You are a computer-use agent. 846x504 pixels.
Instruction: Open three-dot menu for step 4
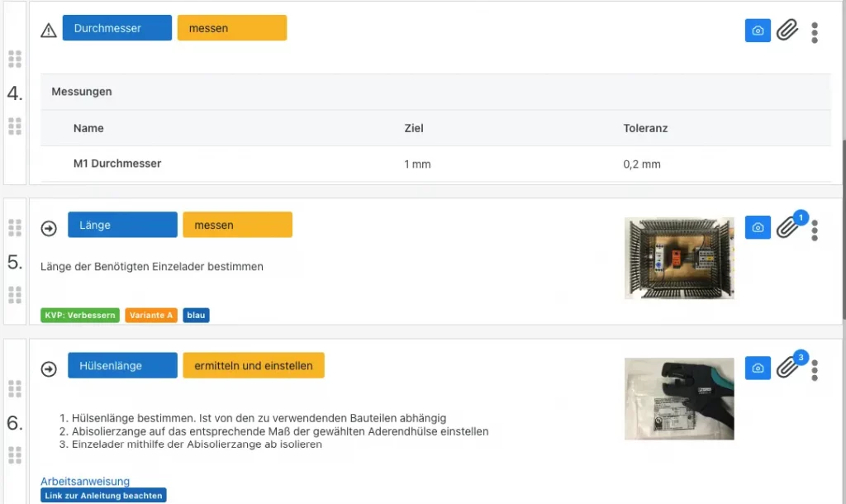pyautogui.click(x=815, y=32)
